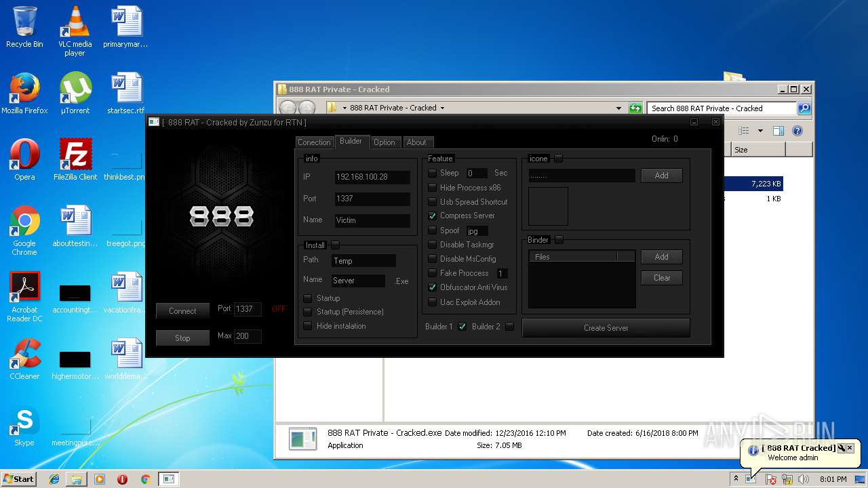This screenshot has width=868, height=488.
Task: Select the vacationfra… Word document icon
Action: (125, 293)
